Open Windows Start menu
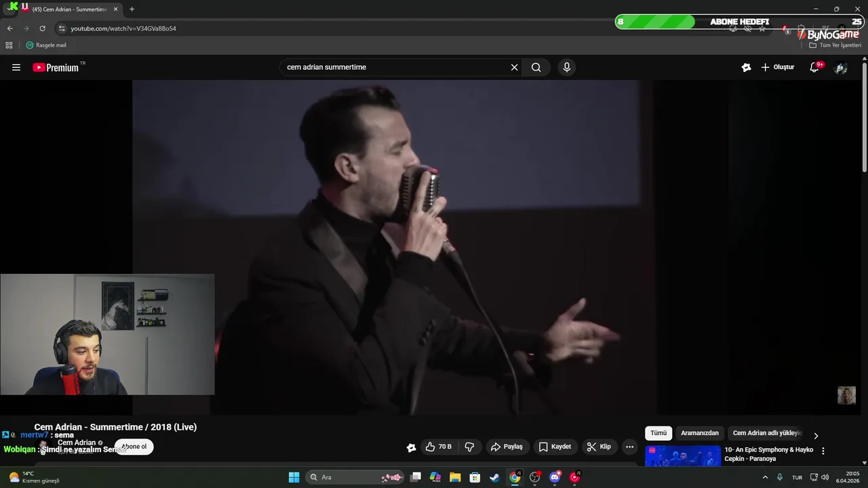Image resolution: width=868 pixels, height=488 pixels. 294,477
